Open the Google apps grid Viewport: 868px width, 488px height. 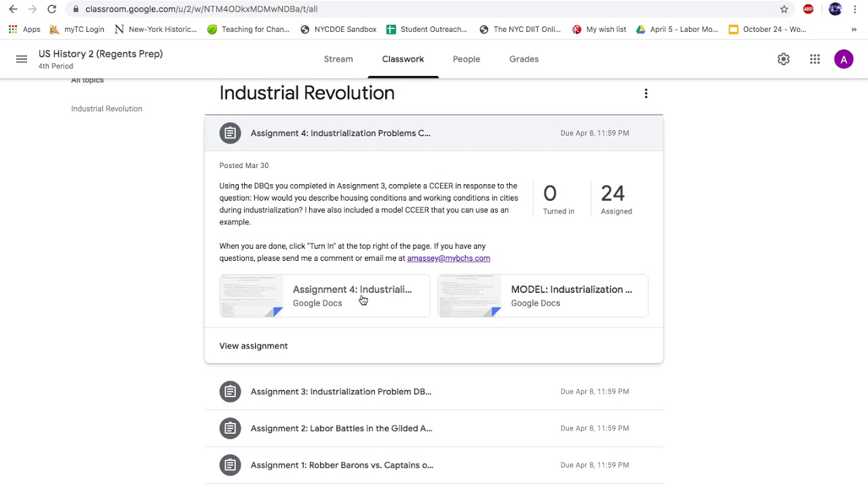tap(815, 59)
